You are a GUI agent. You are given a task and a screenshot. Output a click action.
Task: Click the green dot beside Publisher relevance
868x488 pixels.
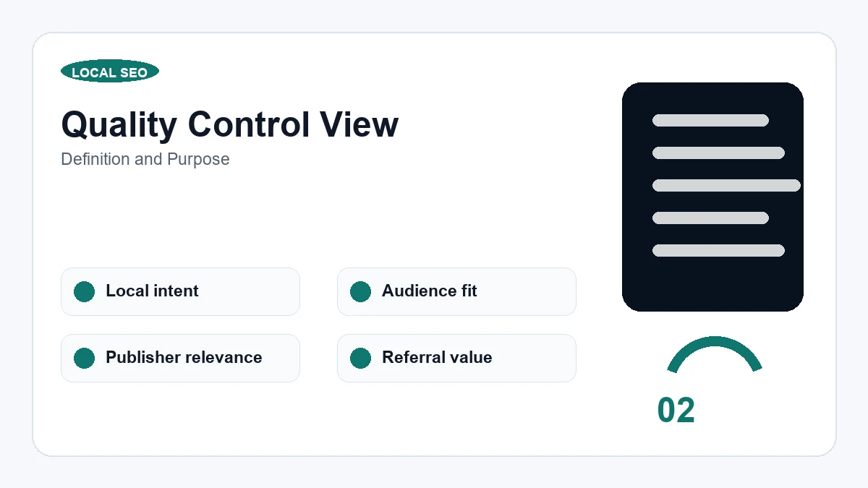(x=85, y=358)
